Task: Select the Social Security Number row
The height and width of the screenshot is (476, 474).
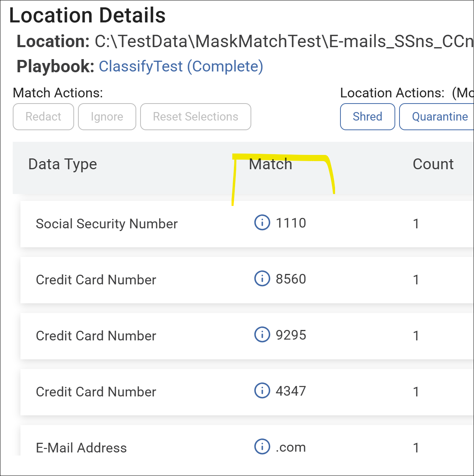Action: pos(107,224)
